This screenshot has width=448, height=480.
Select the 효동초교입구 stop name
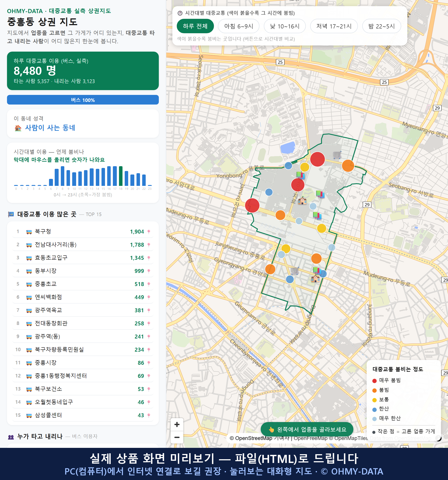click(51, 258)
